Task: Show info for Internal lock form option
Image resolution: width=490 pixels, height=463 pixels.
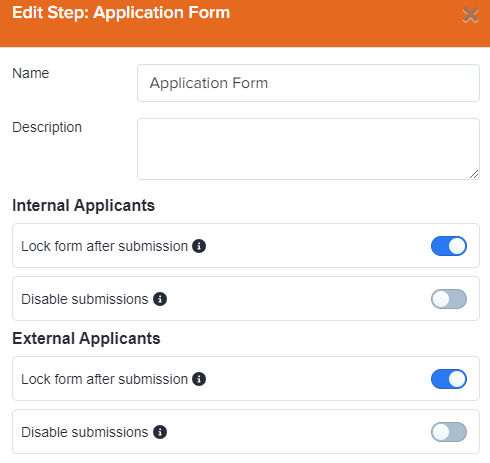Action: point(199,246)
